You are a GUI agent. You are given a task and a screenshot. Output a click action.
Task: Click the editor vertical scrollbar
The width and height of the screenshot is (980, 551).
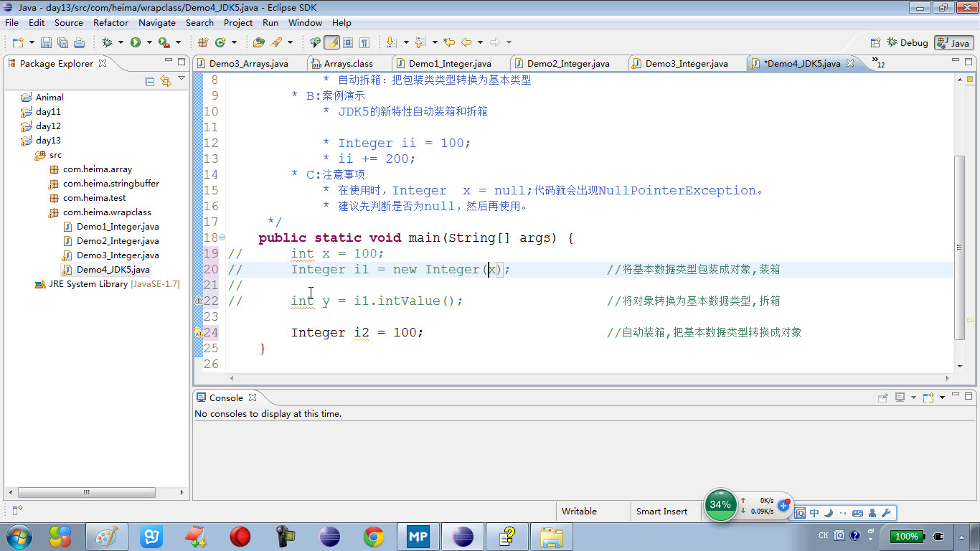click(960, 248)
